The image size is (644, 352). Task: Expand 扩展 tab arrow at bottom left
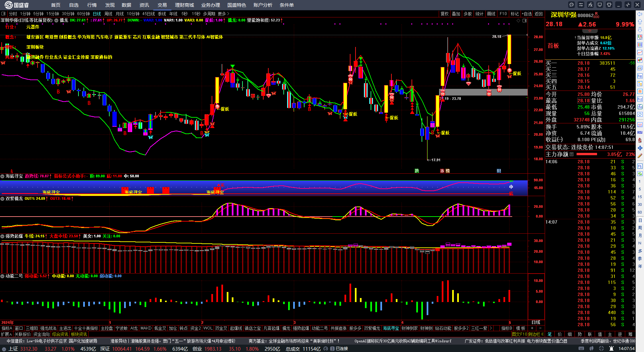(x=6, y=334)
